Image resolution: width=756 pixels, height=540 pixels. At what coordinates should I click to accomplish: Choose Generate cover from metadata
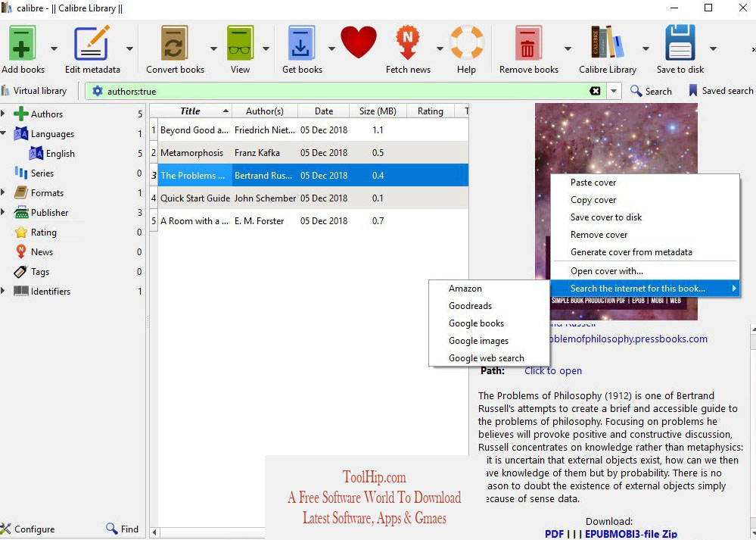click(x=645, y=252)
